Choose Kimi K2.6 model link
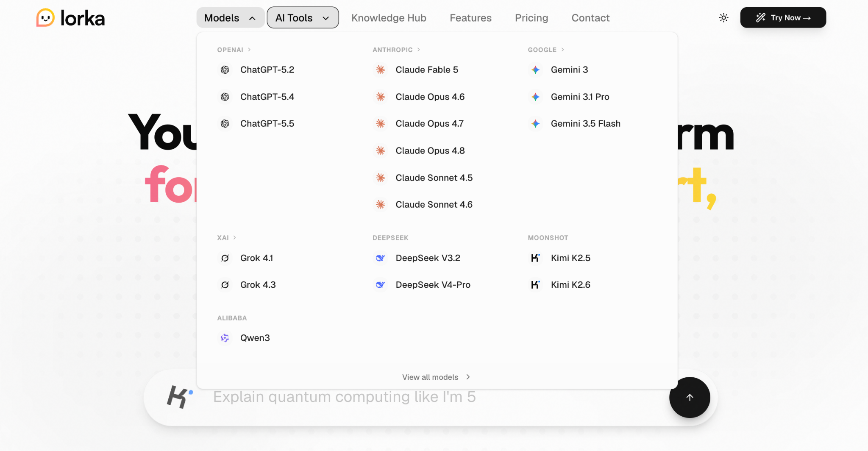 570,285
